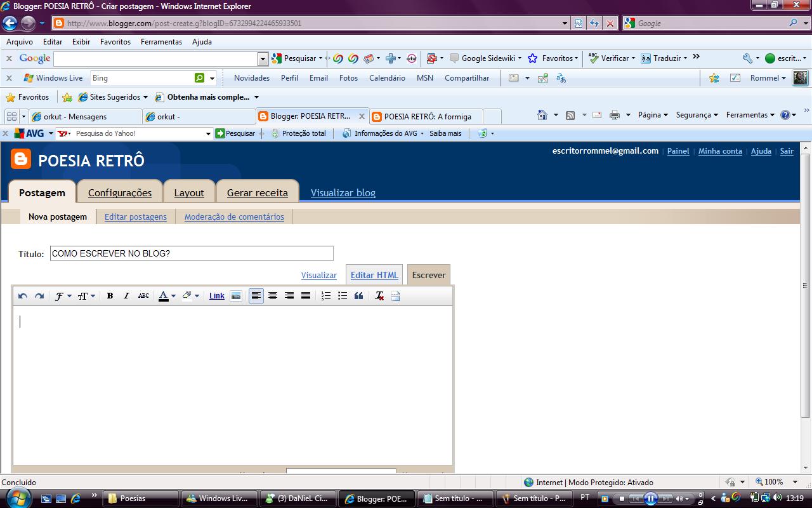This screenshot has width=812, height=508.
Task: Open Moderação de comentários
Action: [234, 217]
